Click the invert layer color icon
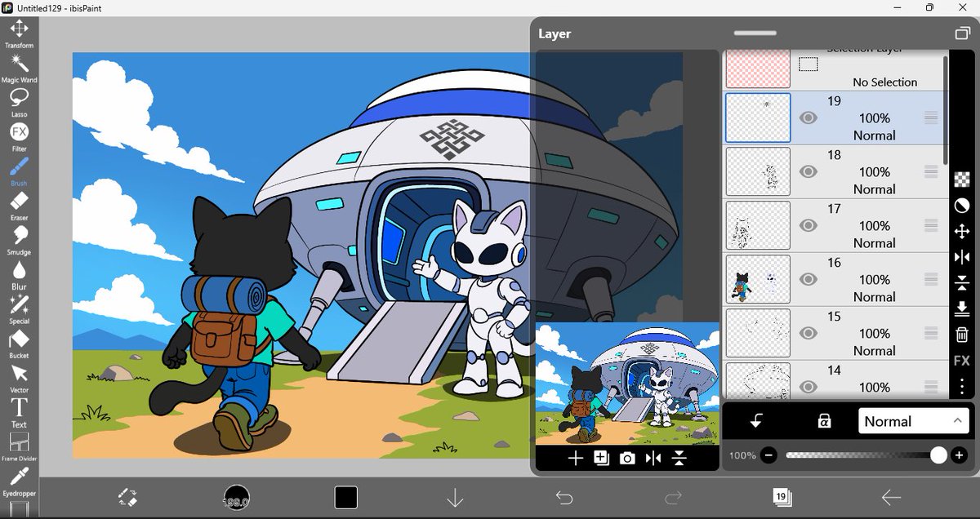The image size is (980, 519). point(962,206)
